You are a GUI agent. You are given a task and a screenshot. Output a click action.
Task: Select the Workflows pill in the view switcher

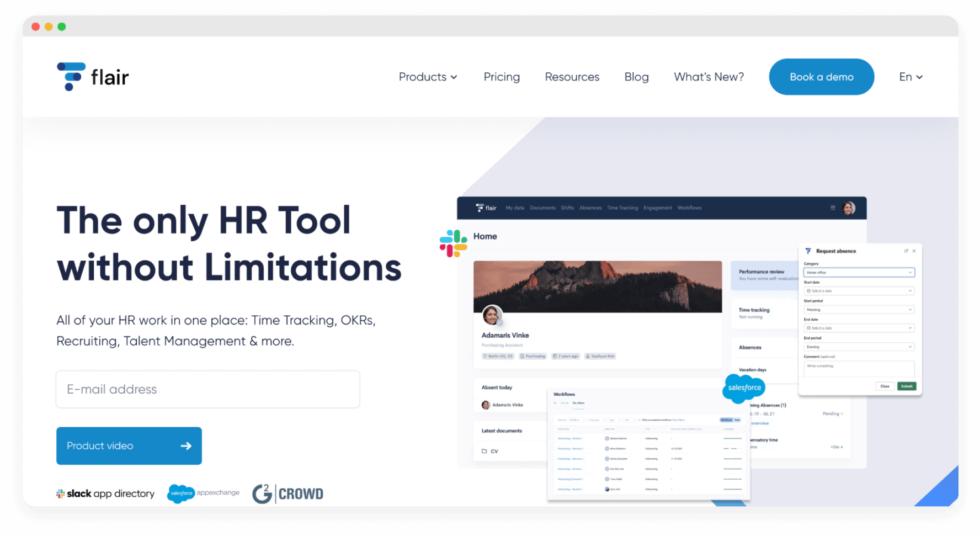click(727, 420)
